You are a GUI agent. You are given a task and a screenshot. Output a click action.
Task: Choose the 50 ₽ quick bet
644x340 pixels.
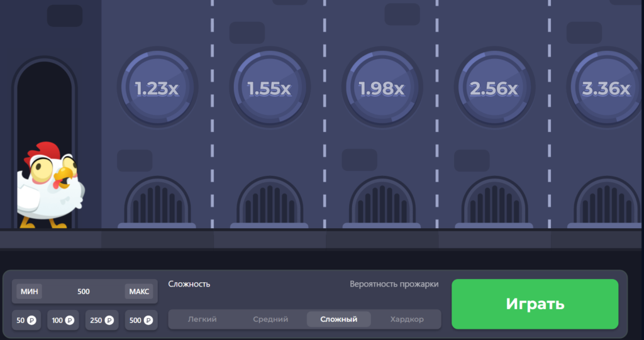(26, 321)
